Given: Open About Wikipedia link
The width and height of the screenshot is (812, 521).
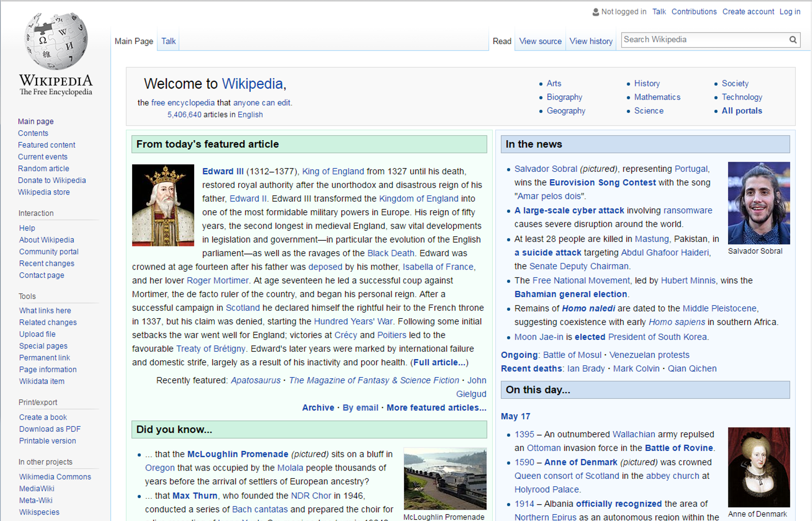Looking at the screenshot, I should (46, 240).
